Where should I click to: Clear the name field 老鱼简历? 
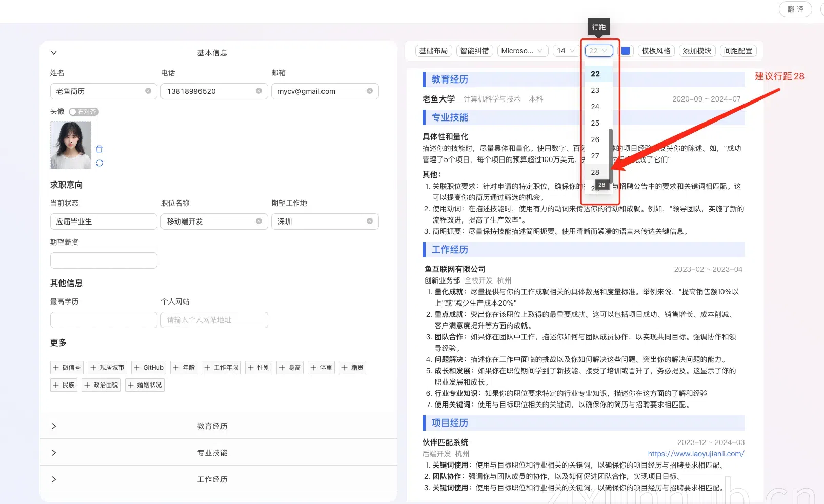[148, 91]
